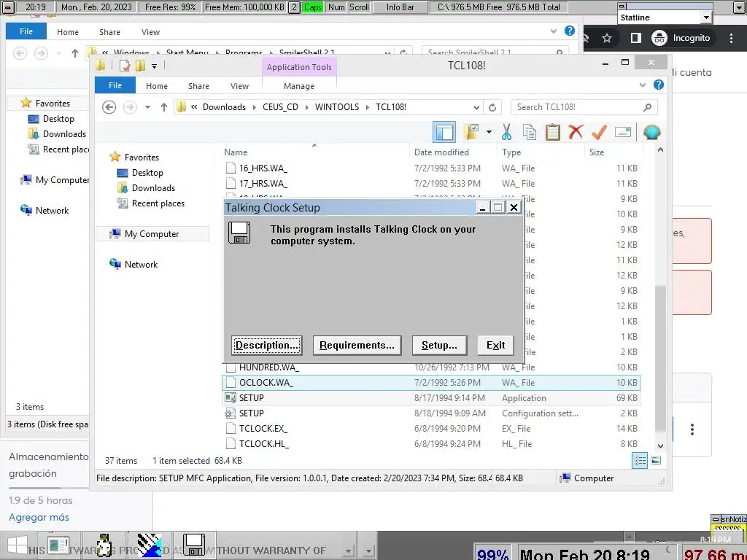The image size is (747, 560).
Task: Click the Copy icon in toolbar
Action: [530, 132]
